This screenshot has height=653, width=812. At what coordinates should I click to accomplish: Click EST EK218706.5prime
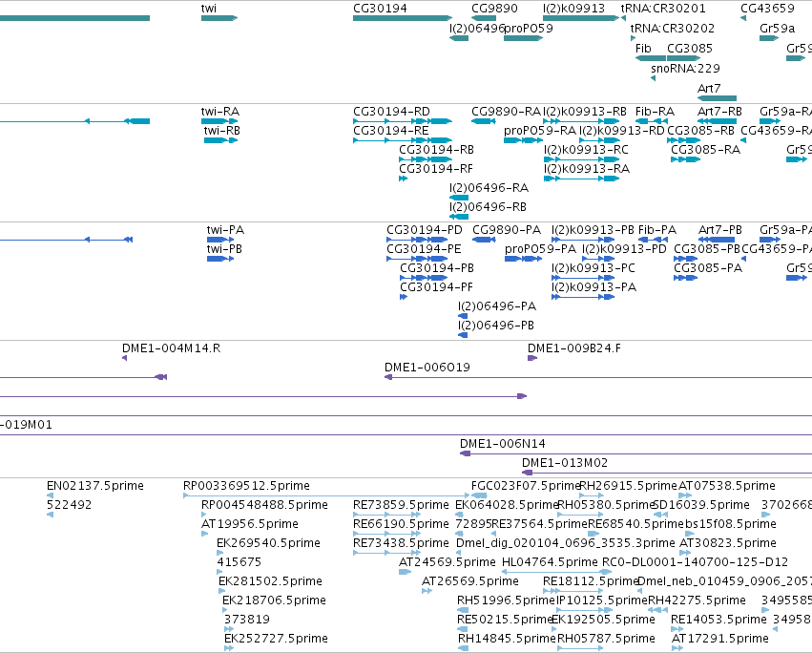point(274,600)
